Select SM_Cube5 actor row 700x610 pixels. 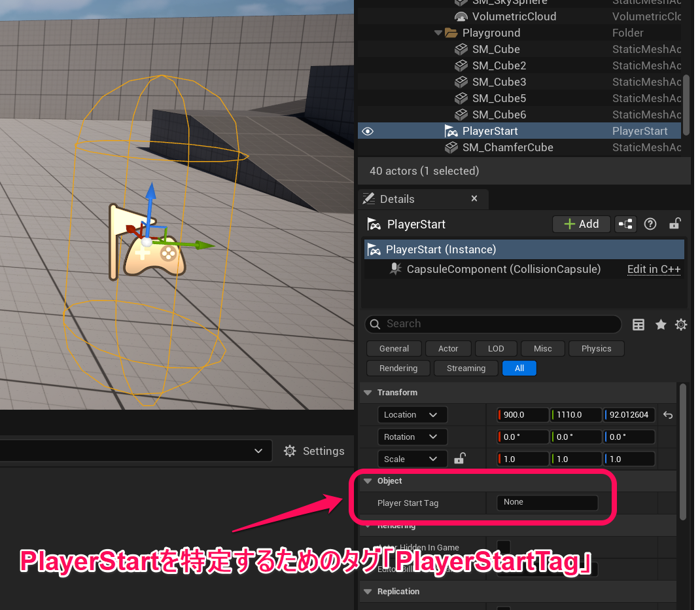coord(519,98)
